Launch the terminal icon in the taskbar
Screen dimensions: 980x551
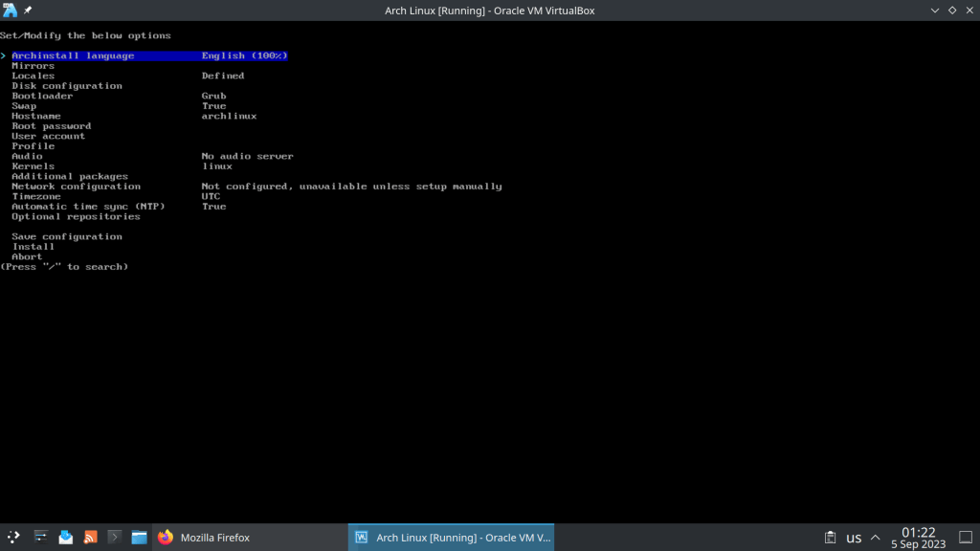[115, 538]
